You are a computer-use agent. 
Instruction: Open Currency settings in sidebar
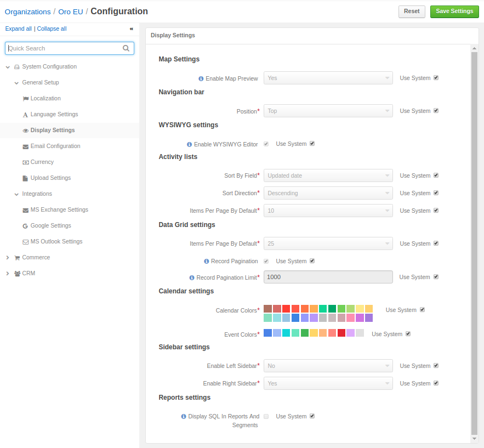tap(42, 162)
